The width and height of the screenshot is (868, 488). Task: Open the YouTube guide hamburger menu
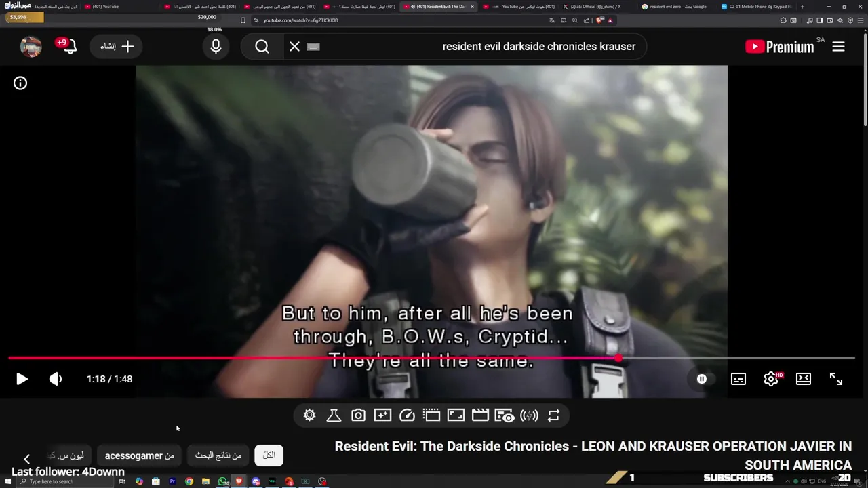pyautogui.click(x=838, y=47)
